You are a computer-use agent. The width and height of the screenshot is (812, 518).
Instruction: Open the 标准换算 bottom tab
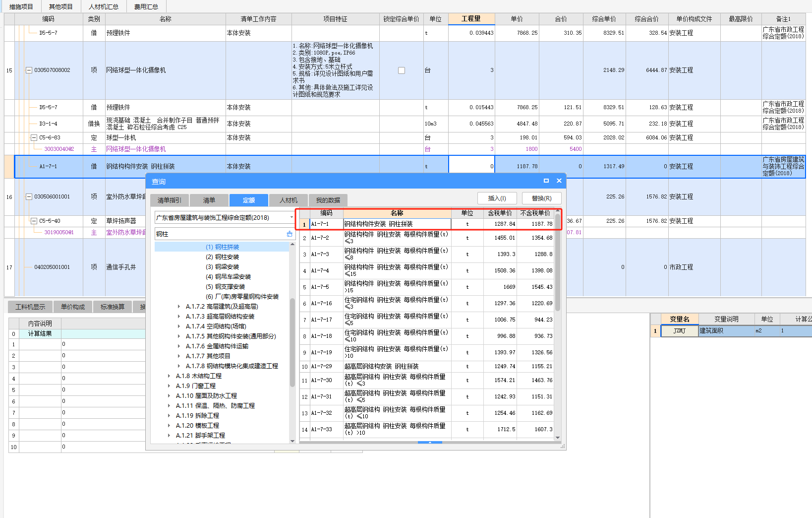click(113, 307)
